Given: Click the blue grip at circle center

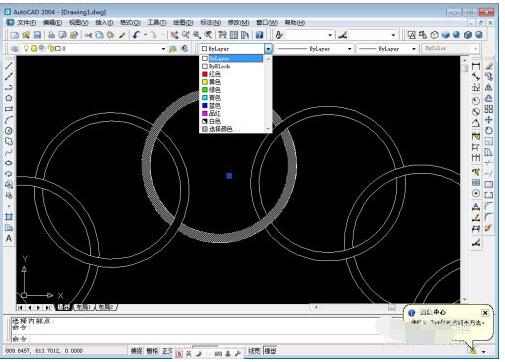Looking at the screenshot, I should pos(229,176).
